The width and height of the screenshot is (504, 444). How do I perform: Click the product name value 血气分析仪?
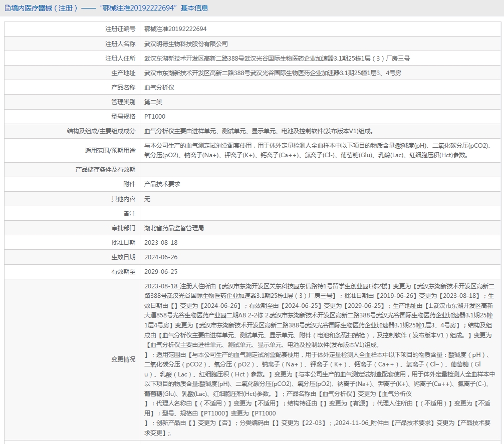[159, 87]
